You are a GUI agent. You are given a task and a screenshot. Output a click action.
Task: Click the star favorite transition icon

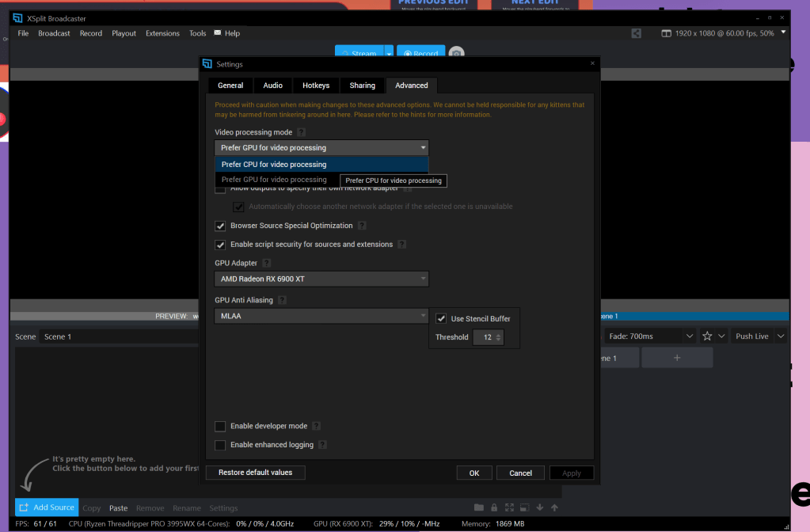(x=707, y=336)
